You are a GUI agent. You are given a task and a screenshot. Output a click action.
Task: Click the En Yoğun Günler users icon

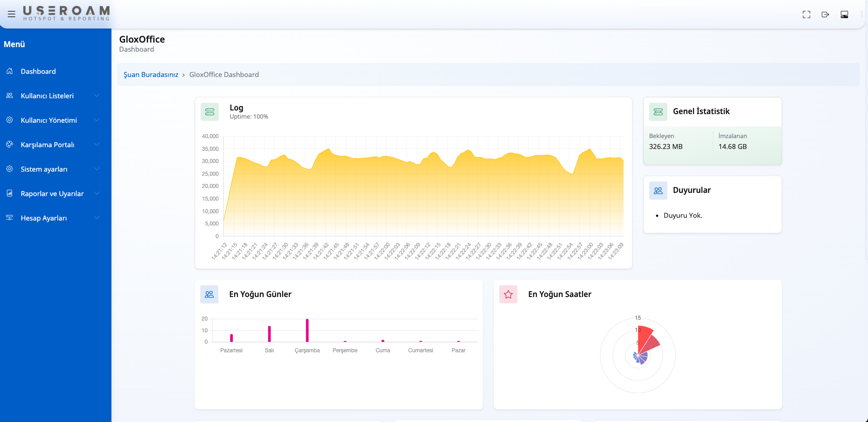209,294
